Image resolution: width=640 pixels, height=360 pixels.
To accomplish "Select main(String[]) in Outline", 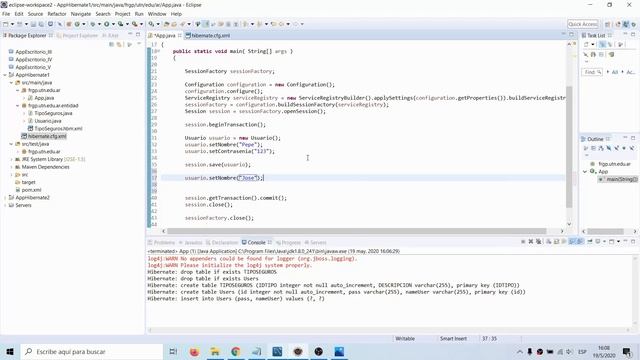I will tap(618, 180).
